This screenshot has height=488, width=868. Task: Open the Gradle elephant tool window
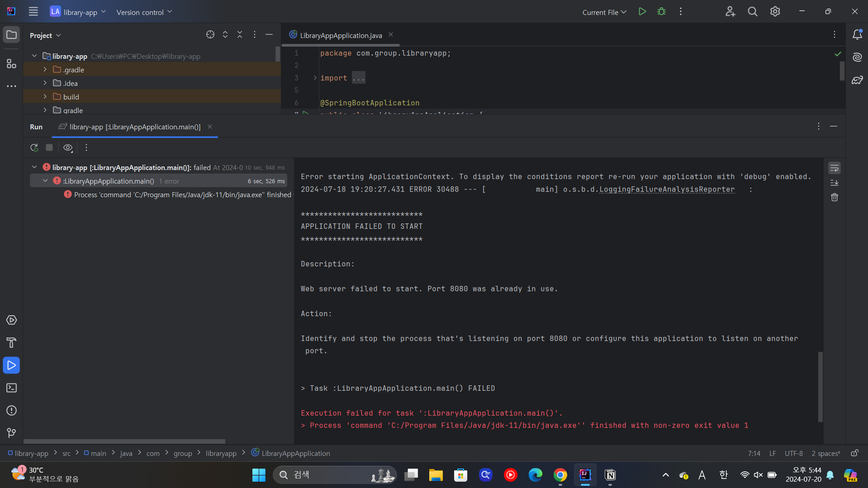click(x=857, y=80)
